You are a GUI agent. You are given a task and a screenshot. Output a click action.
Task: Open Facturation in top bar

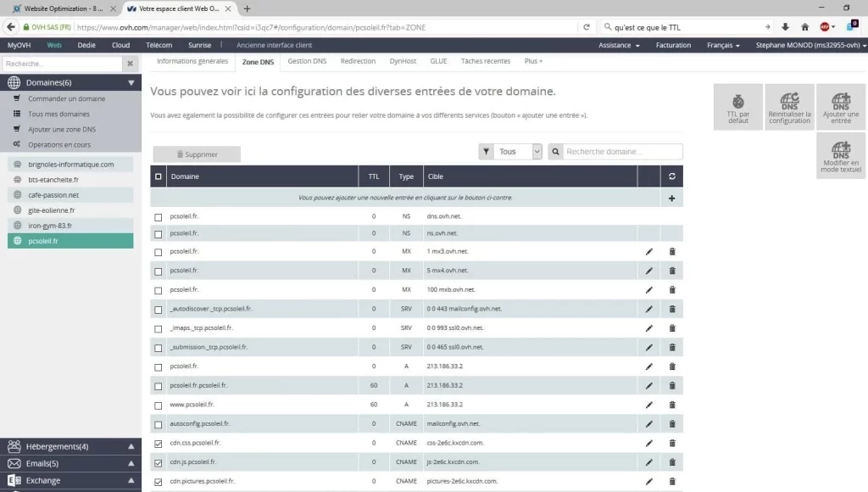673,45
